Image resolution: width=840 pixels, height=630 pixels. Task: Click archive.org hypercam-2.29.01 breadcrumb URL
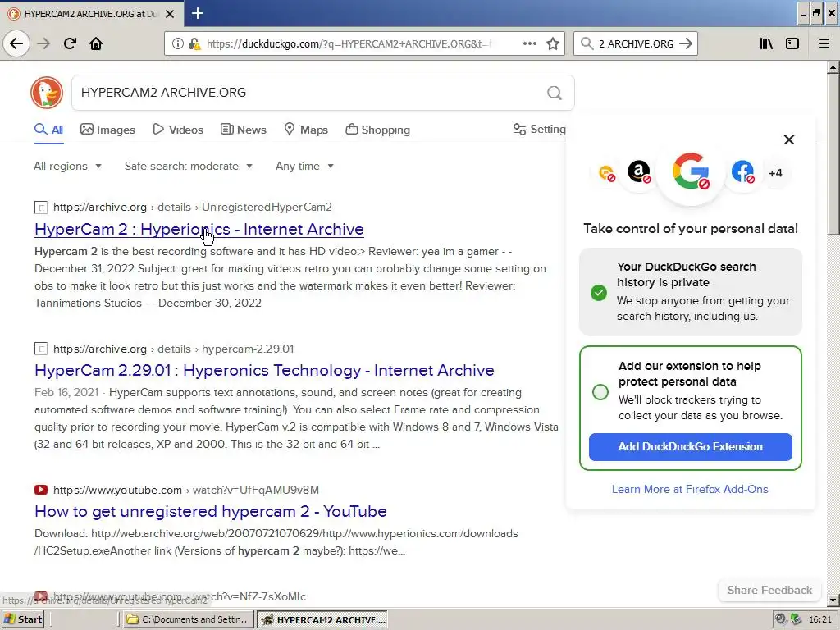tap(174, 349)
